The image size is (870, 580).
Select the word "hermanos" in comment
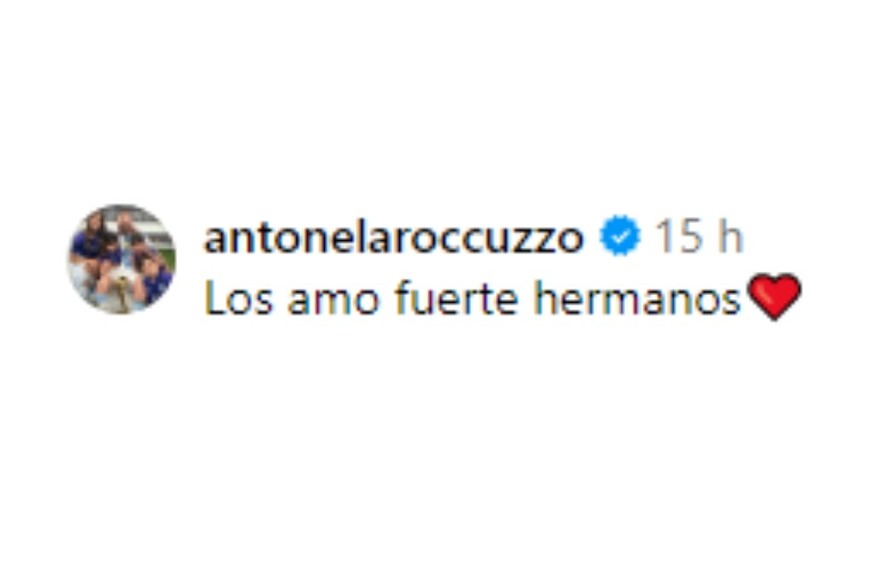pyautogui.click(x=637, y=298)
